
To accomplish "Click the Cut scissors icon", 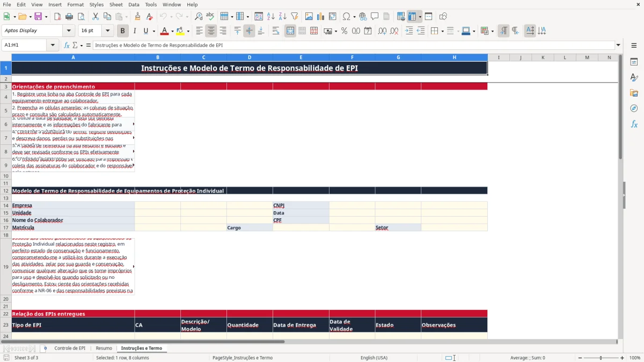I will click(95, 17).
